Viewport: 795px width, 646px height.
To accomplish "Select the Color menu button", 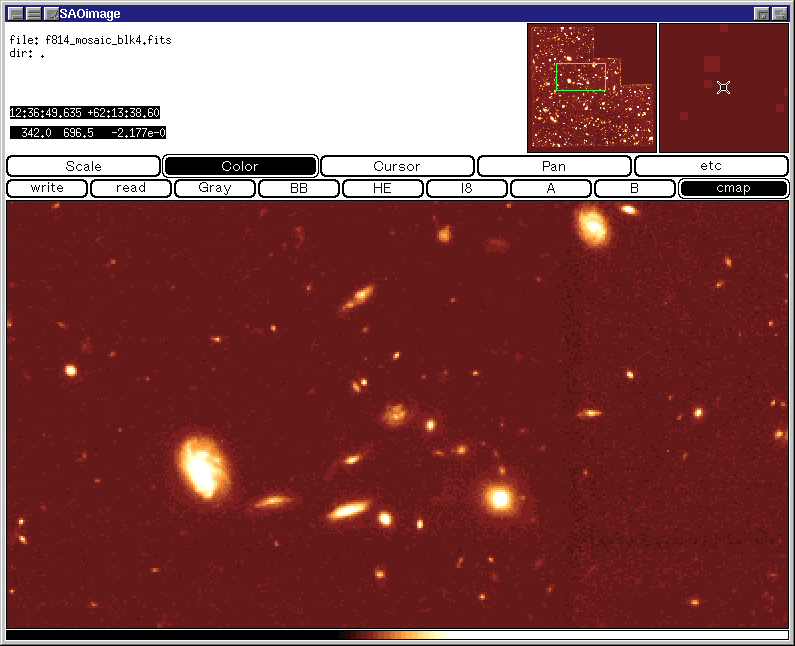I will coord(240,166).
